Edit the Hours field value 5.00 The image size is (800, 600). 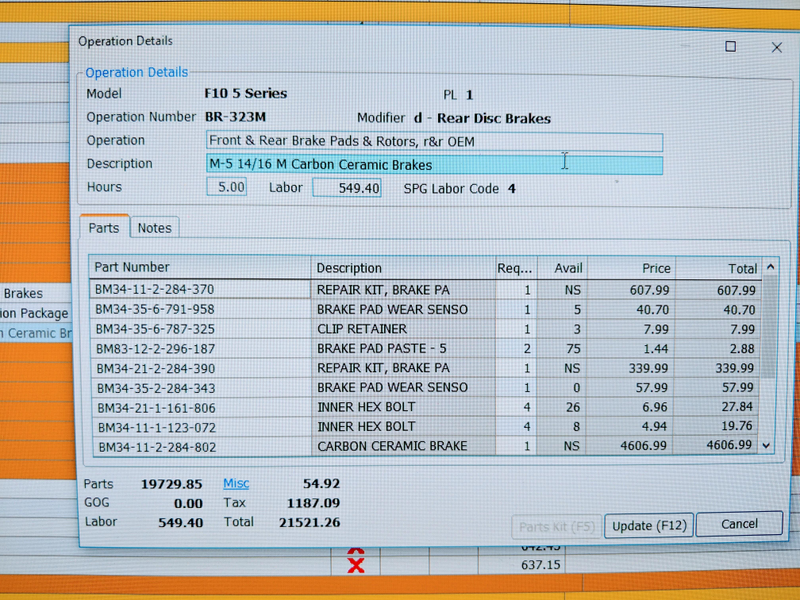coord(227,187)
